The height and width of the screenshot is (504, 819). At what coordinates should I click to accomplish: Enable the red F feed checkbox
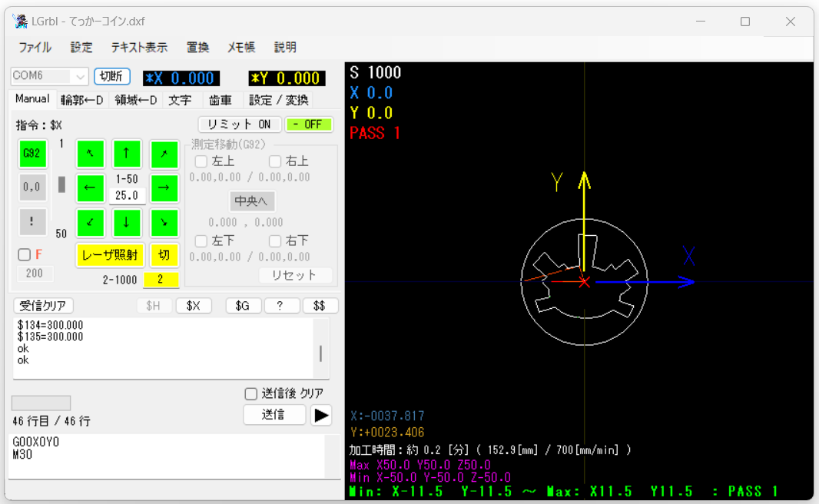point(24,255)
